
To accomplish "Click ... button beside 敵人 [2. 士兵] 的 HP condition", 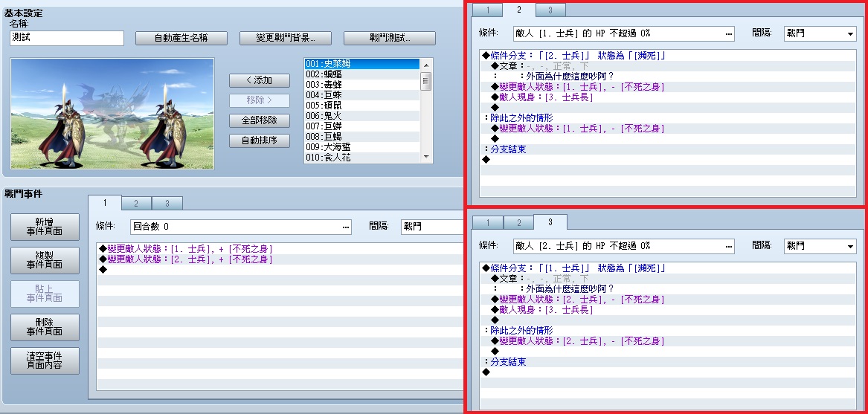I will coord(728,246).
